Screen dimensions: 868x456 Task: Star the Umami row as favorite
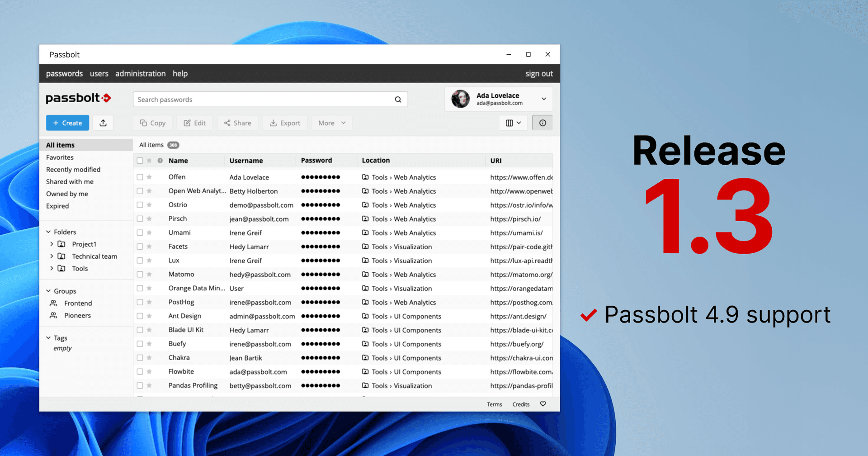[149, 233]
